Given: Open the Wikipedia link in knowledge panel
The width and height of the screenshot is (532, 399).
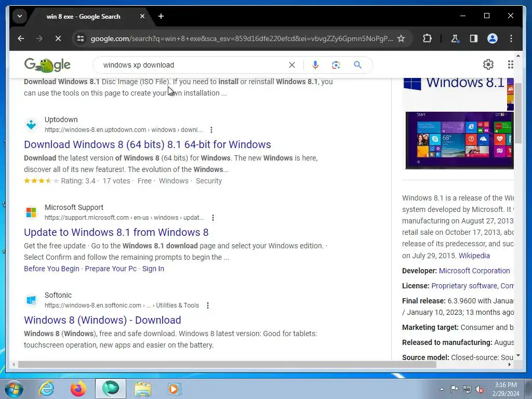Looking at the screenshot, I should (x=474, y=256).
